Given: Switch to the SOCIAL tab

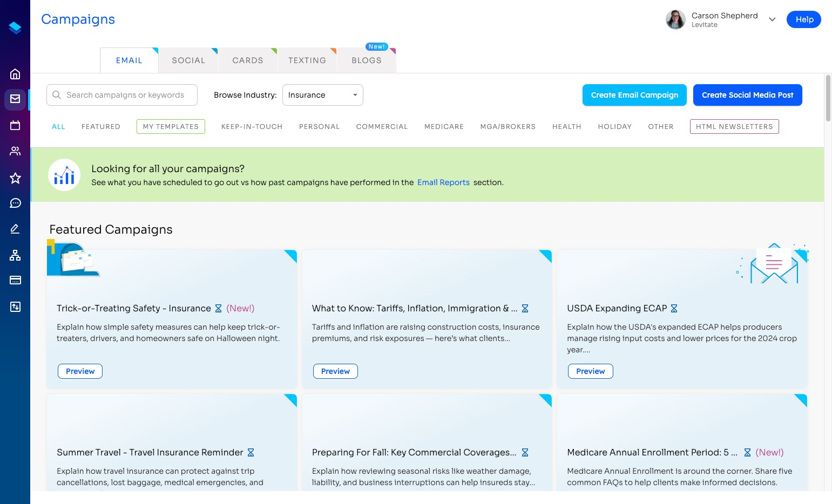Looking at the screenshot, I should click(x=188, y=60).
